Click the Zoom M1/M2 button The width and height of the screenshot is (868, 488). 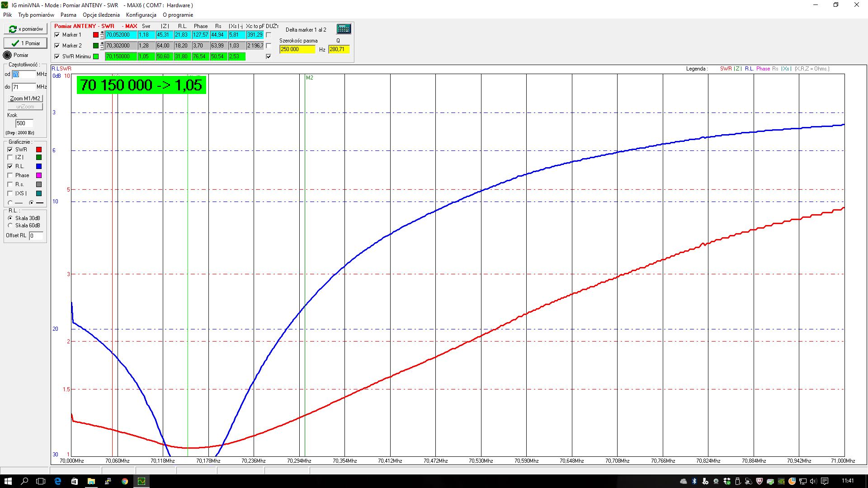(x=25, y=99)
